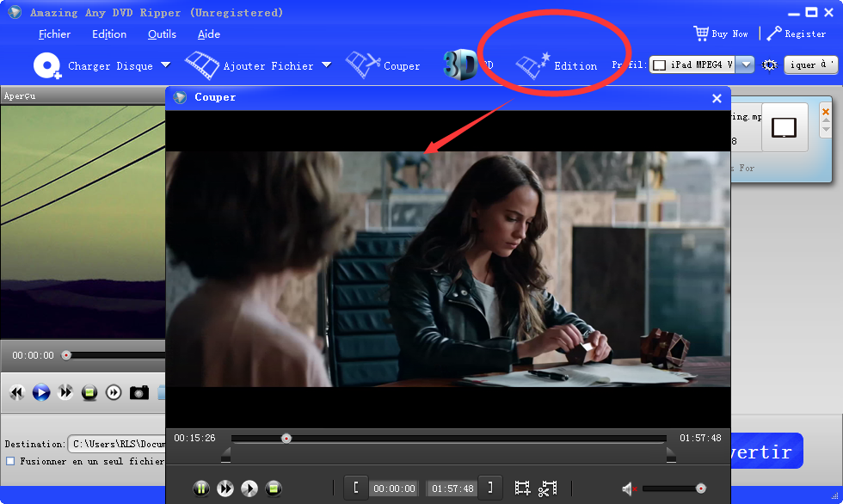
Task: Click the Ajouter Fichier film icon
Action: 201,65
